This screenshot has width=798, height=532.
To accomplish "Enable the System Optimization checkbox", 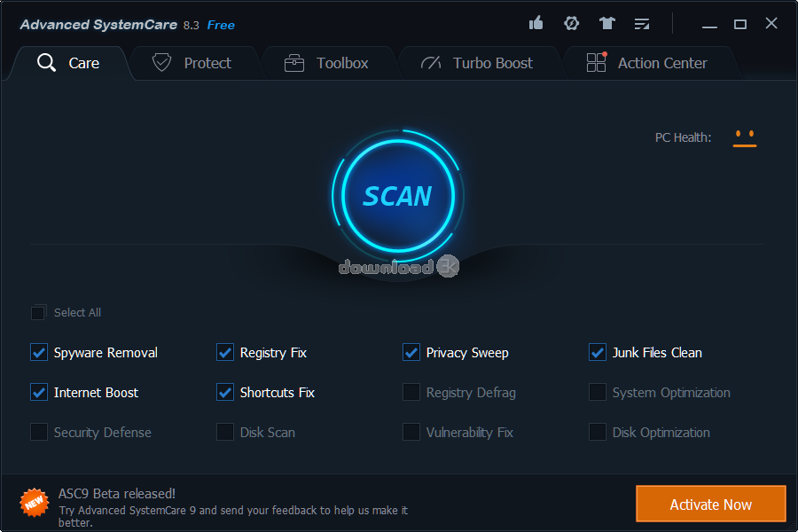I will (x=598, y=392).
